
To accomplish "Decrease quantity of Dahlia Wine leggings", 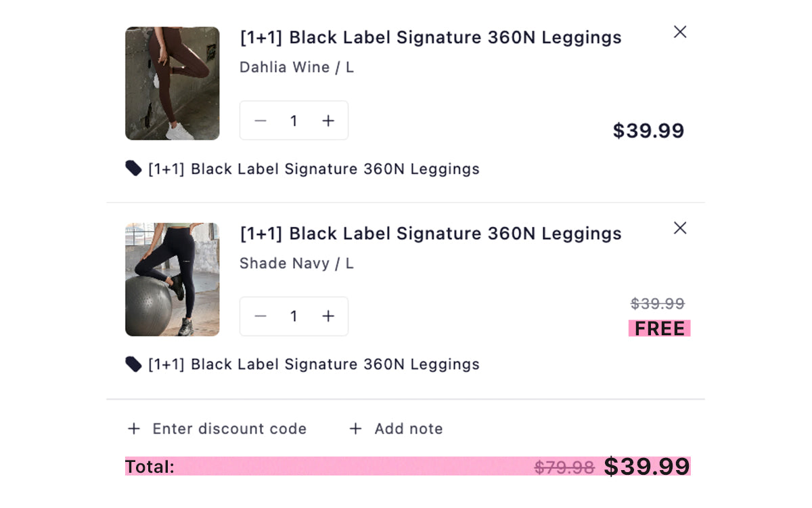I will [261, 121].
